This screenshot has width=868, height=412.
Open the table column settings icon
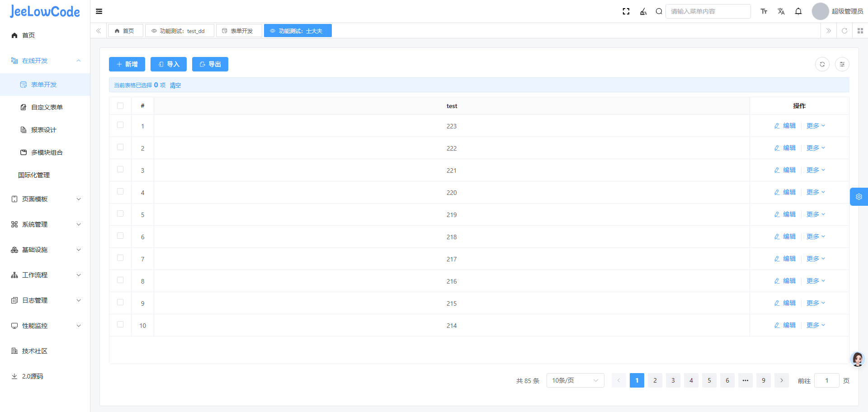click(842, 64)
